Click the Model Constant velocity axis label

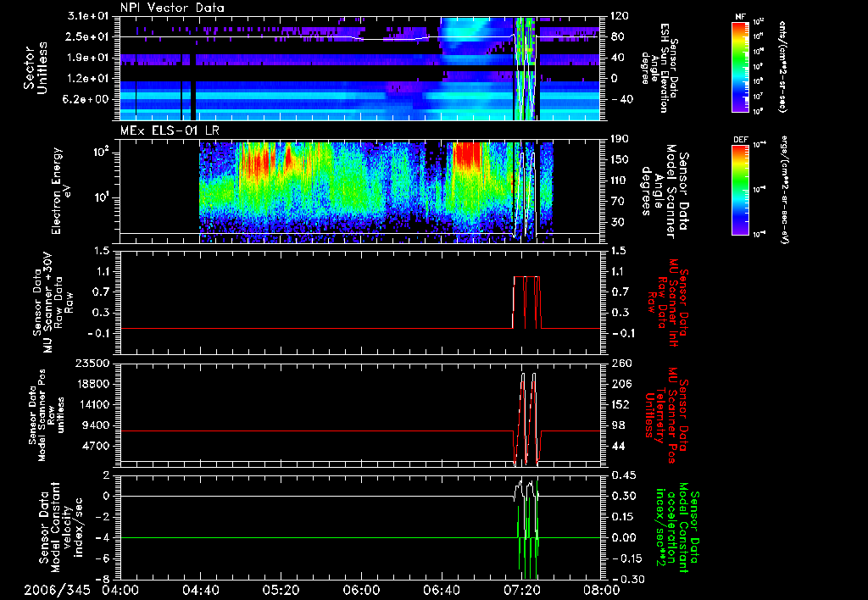point(59,526)
